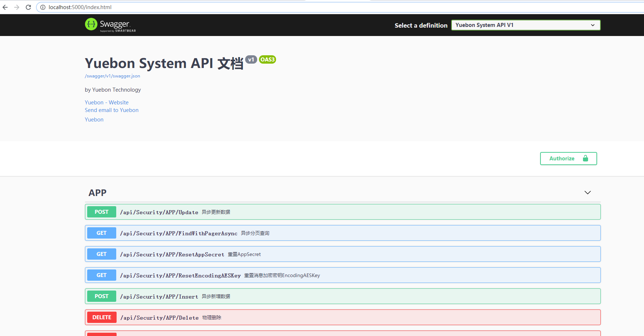The image size is (644, 336).
Task: Click the 异步新增数据 description text
Action: coord(216,296)
